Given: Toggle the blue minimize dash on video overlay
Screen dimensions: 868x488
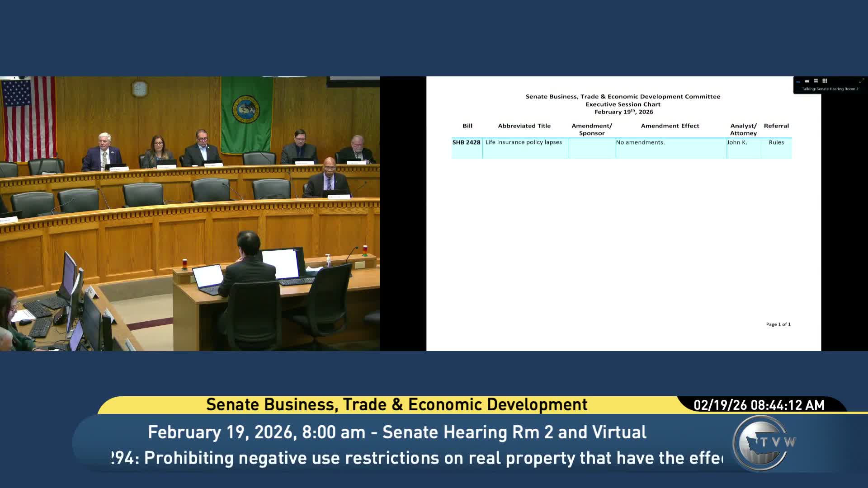Looking at the screenshot, I should [798, 82].
